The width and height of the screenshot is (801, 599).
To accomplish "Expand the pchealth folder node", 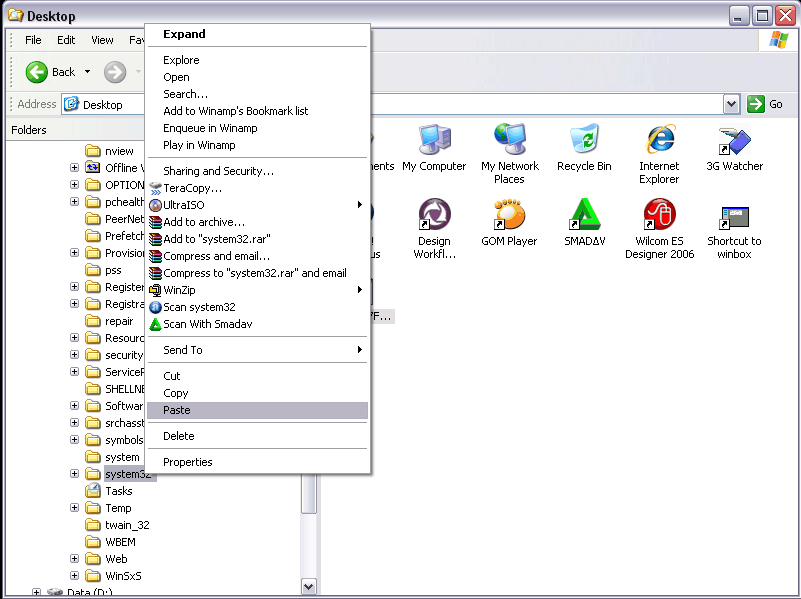I will pyautogui.click(x=75, y=202).
